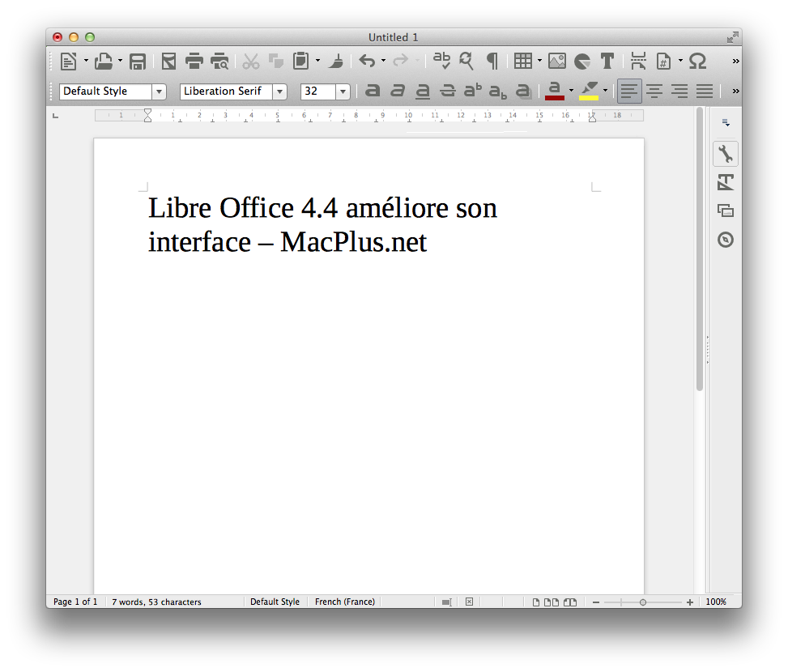Image resolution: width=788 pixels, height=672 pixels.
Task: Insert a table with grid icon
Action: (x=522, y=61)
